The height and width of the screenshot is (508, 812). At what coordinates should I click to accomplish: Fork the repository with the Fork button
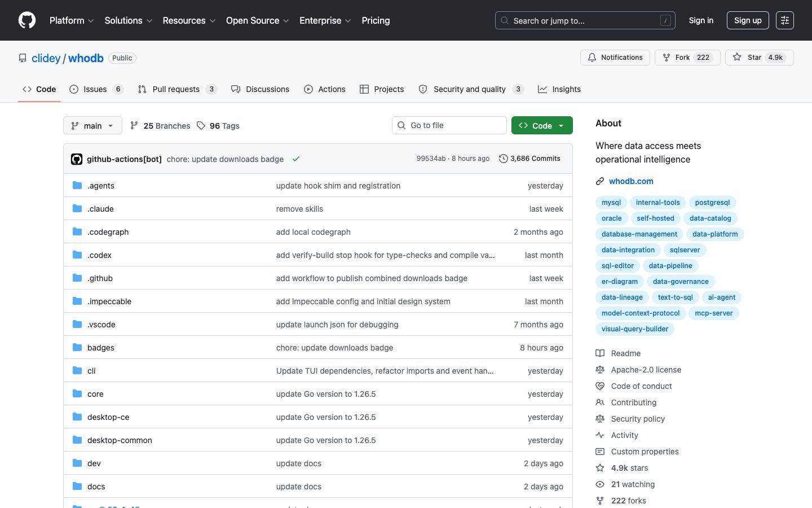[687, 58]
